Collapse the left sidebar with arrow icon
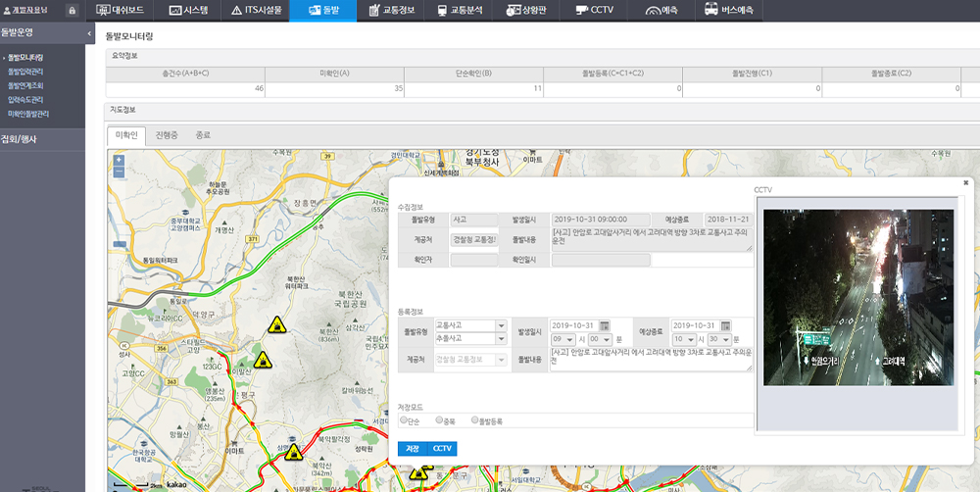Image resolution: width=980 pixels, height=492 pixels. (91, 34)
